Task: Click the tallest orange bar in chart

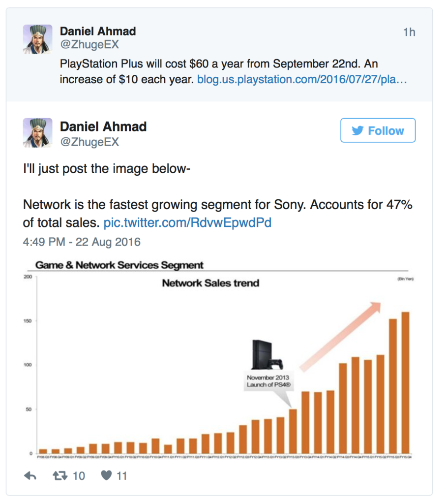Action: 406,382
